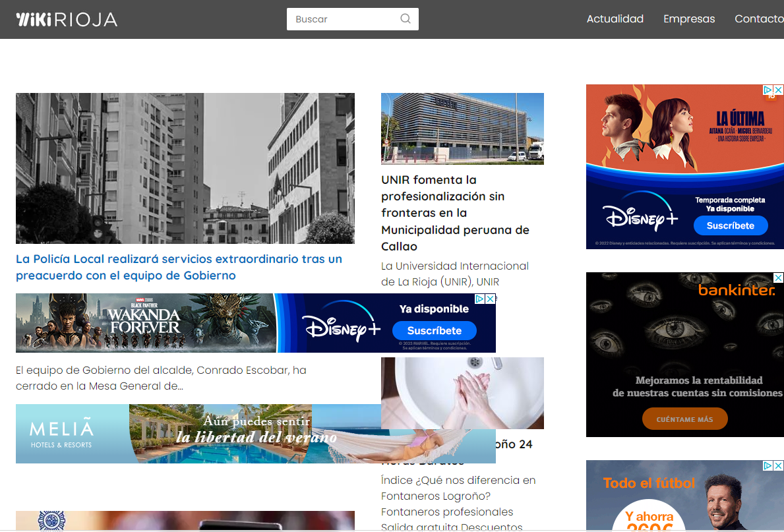Open the Contacto page

[x=759, y=19]
